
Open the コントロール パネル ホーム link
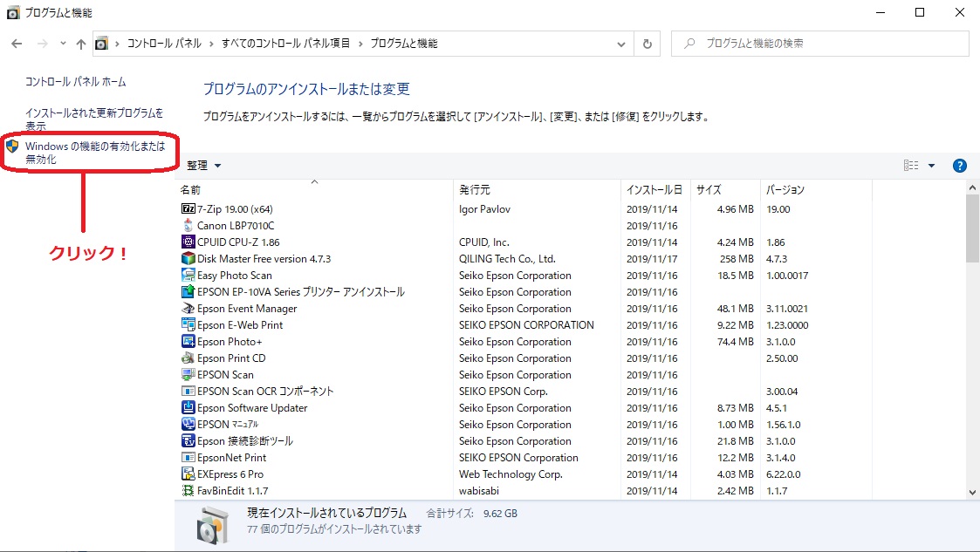point(76,82)
